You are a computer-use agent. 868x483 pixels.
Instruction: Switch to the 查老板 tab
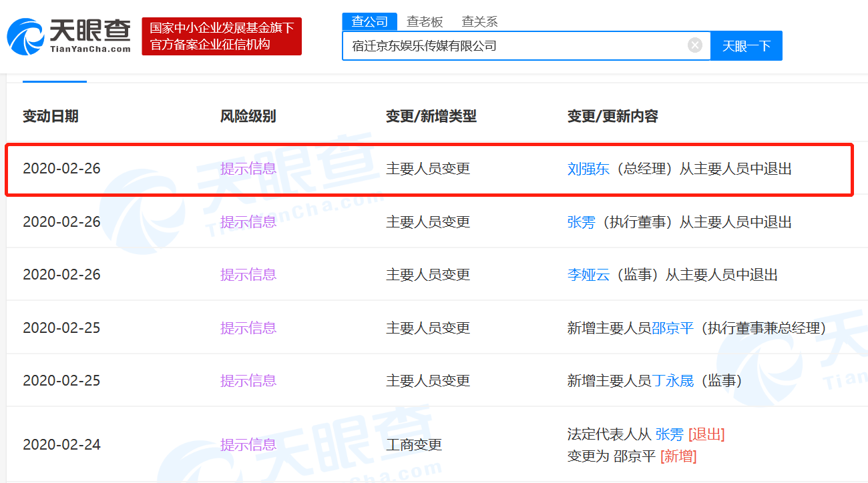click(x=425, y=21)
